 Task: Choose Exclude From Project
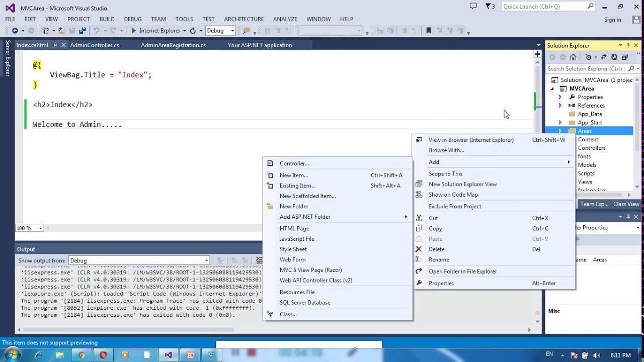tap(494, 206)
